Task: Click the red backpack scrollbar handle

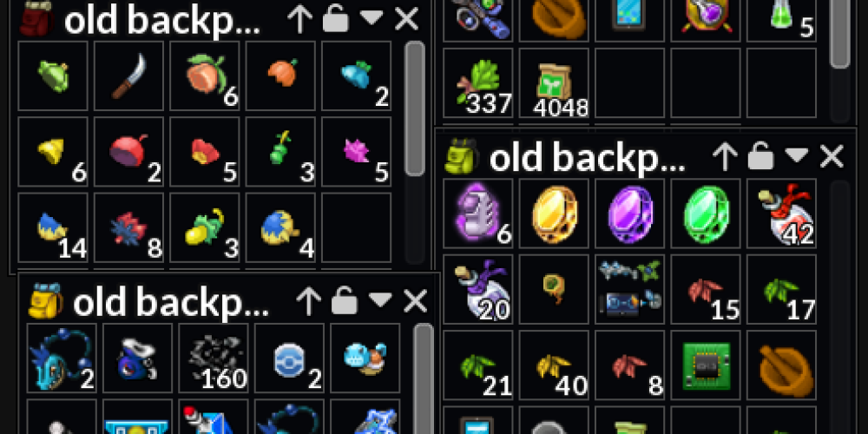Action: click(x=415, y=108)
